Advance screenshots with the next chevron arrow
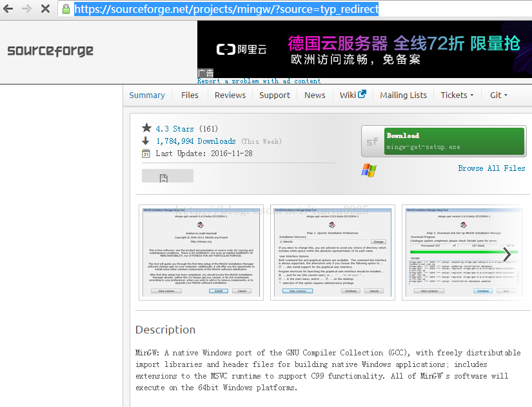 [507, 255]
